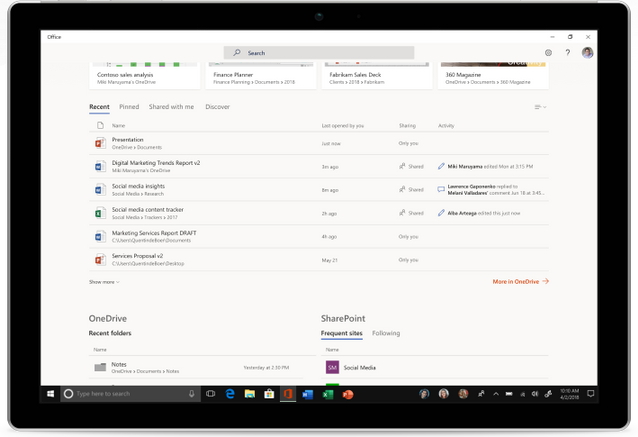Open Word from the taskbar
This screenshot has height=437, width=638.
(308, 394)
